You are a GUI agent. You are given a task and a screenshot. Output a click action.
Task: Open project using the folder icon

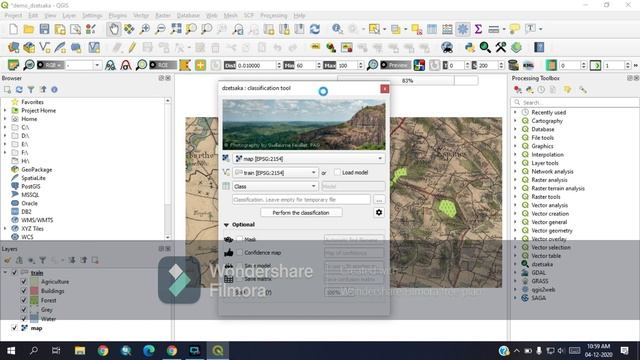pos(29,29)
